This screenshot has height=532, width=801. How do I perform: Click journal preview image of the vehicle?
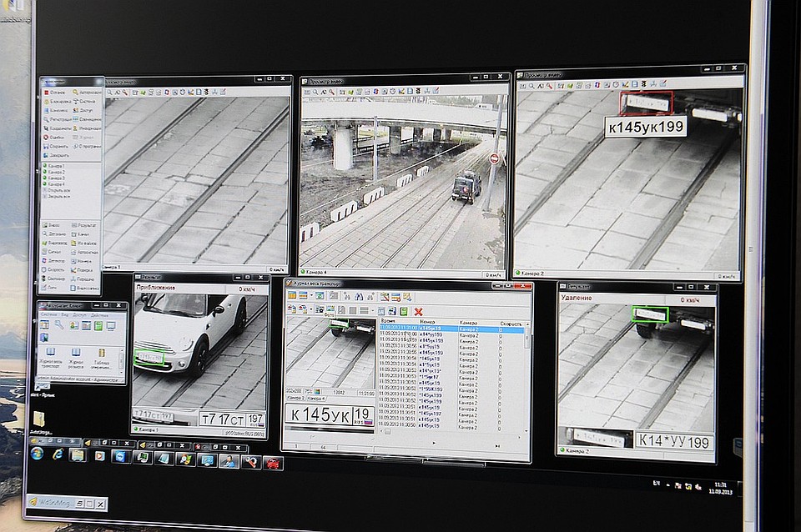(330, 353)
